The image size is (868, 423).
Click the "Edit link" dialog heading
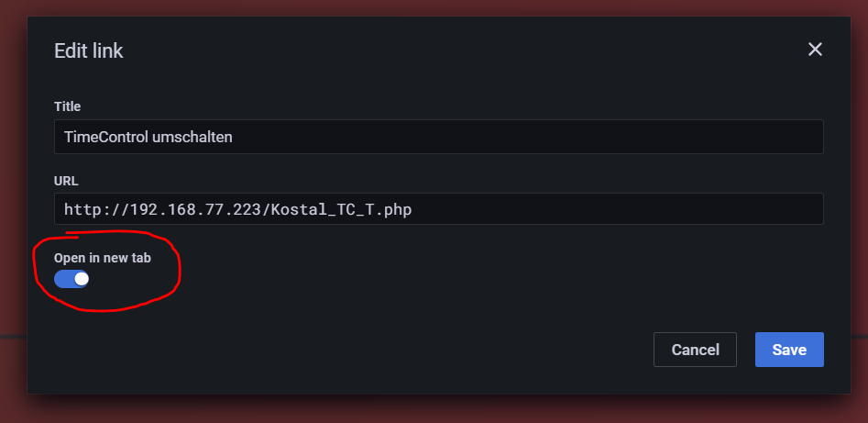click(89, 51)
